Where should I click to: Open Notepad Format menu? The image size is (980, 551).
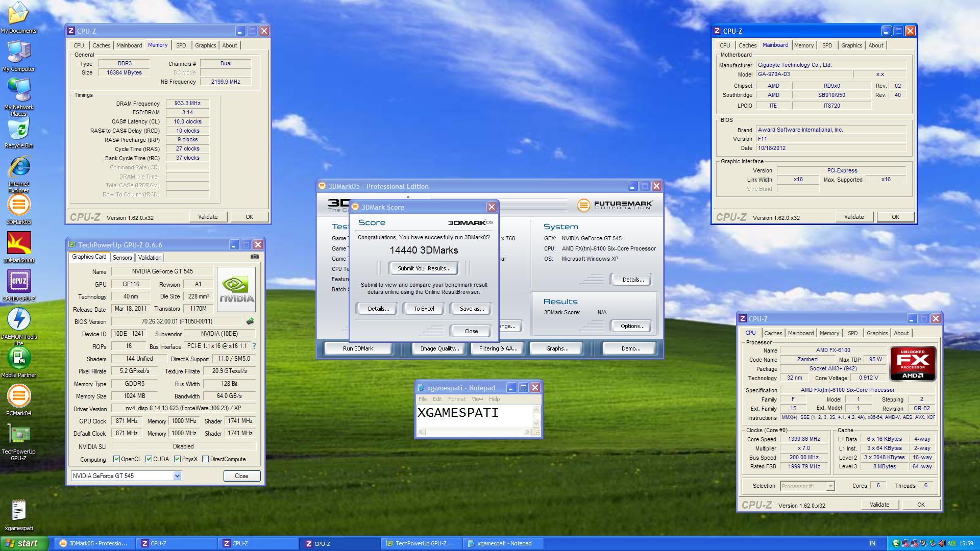(x=456, y=399)
